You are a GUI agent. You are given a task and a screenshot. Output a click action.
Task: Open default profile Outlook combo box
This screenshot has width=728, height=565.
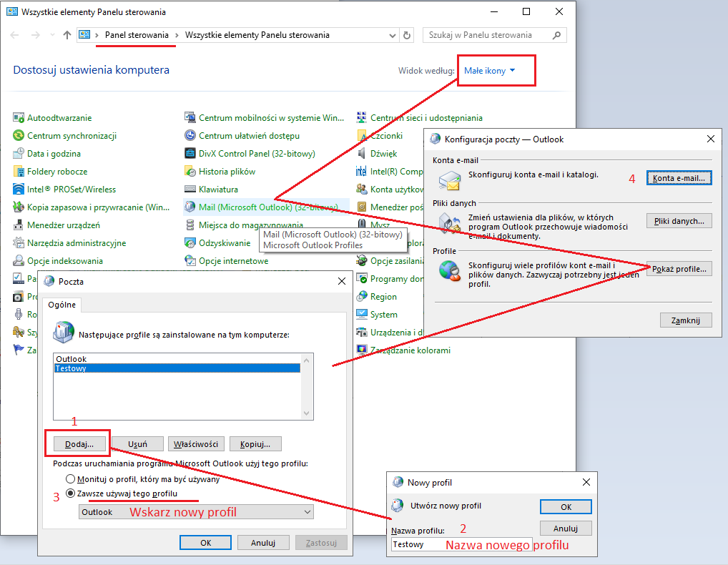point(196,512)
